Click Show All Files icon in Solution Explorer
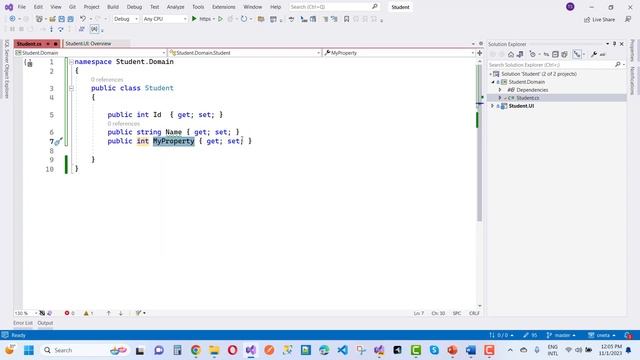Viewport: 640px width, 360px height. click(x=564, y=54)
